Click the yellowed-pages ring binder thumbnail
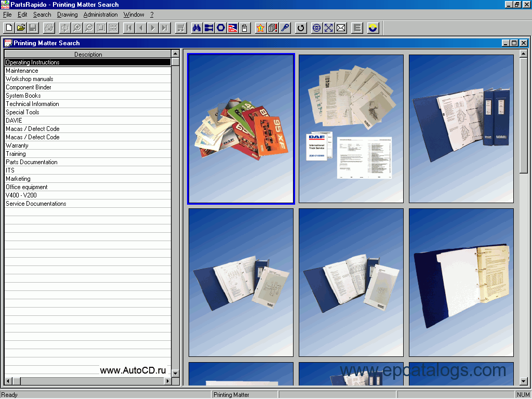This screenshot has width=532, height=399. point(461,283)
